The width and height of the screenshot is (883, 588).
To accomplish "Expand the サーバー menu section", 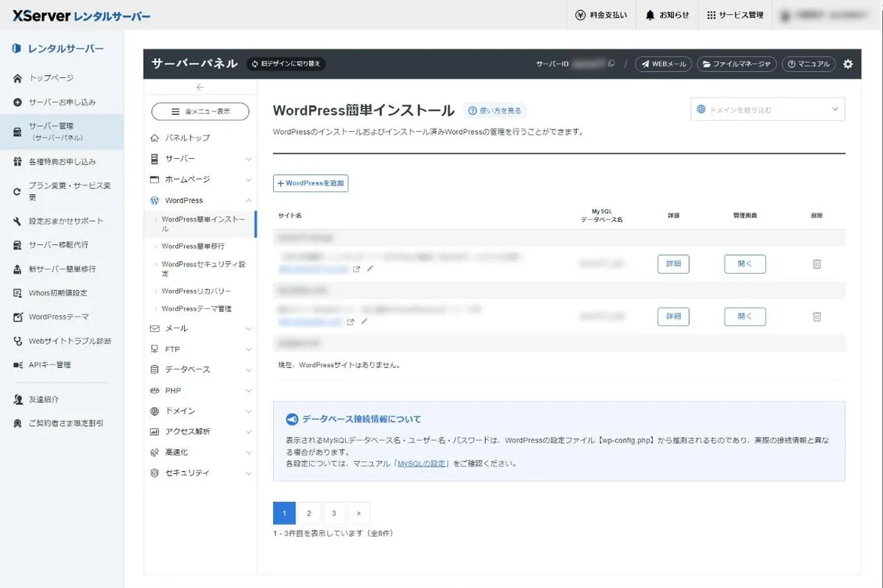I will tap(200, 158).
